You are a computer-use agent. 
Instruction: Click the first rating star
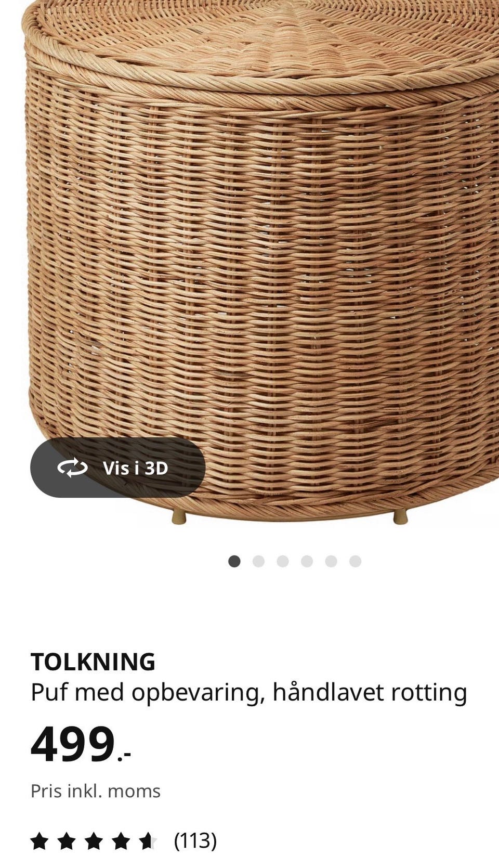pos(39,840)
